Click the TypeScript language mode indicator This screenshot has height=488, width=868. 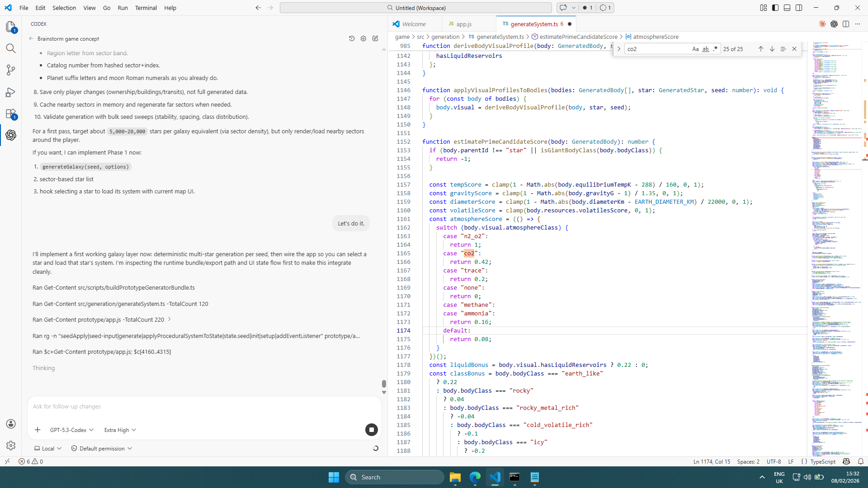coord(823,461)
